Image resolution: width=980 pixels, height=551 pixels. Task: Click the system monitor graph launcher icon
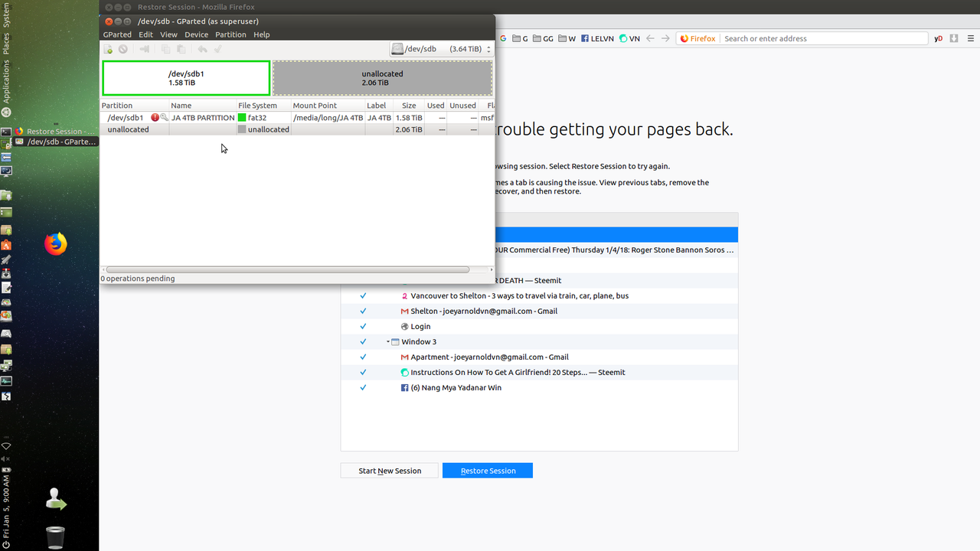pyautogui.click(x=6, y=380)
